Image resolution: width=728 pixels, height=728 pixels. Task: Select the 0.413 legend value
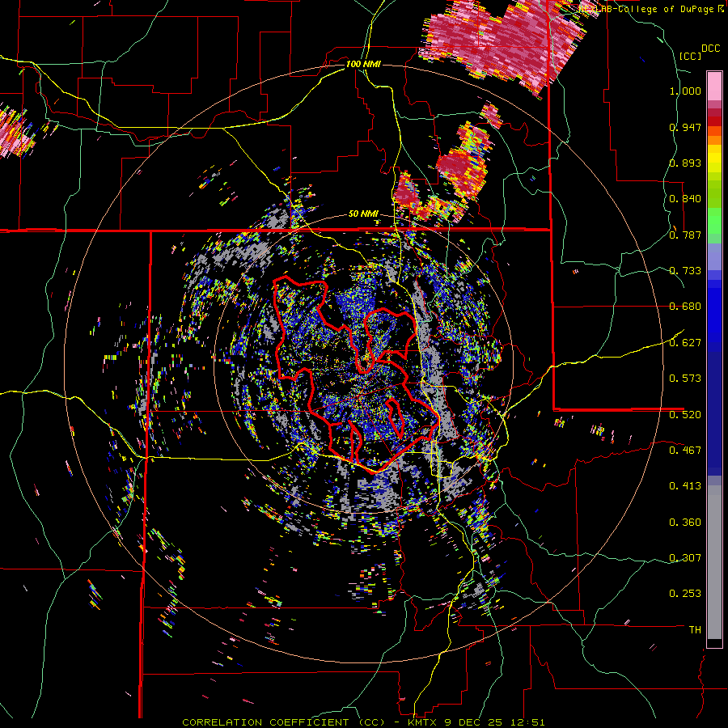pyautogui.click(x=685, y=486)
